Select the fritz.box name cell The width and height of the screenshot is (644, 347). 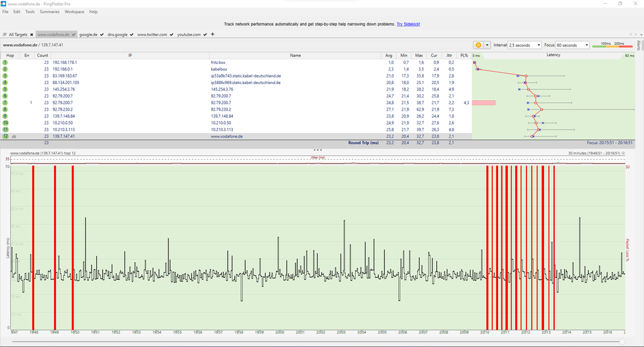click(x=218, y=63)
